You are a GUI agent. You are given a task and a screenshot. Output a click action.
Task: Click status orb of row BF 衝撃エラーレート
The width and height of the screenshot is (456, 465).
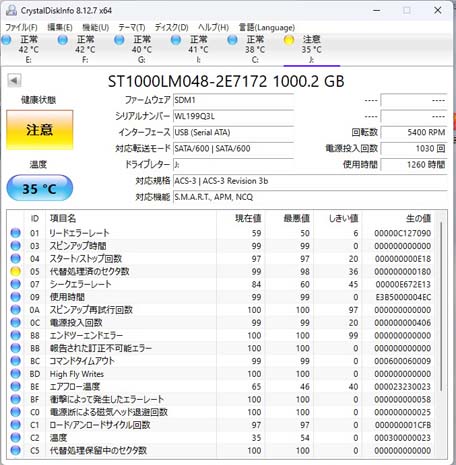pyautogui.click(x=15, y=399)
